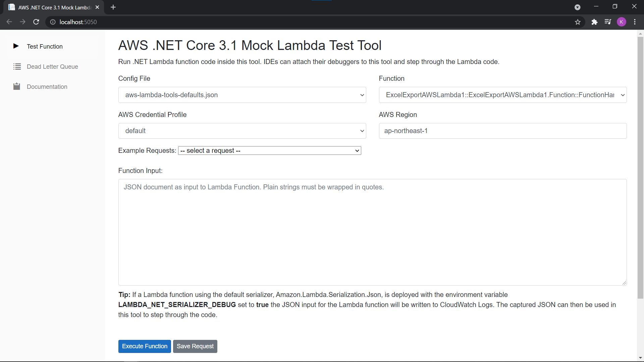644x362 pixels.
Task: View site information icon beside localhost
Action: tap(53, 22)
